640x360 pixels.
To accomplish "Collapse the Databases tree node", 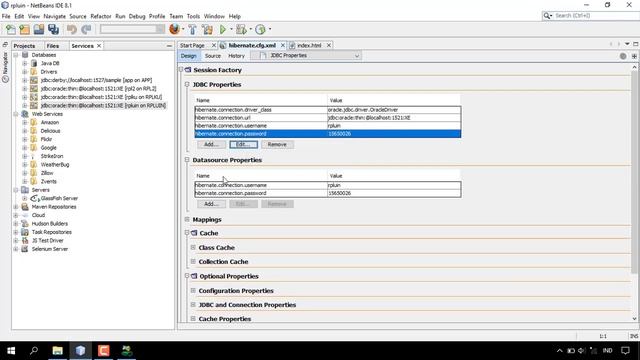I will 16,55.
